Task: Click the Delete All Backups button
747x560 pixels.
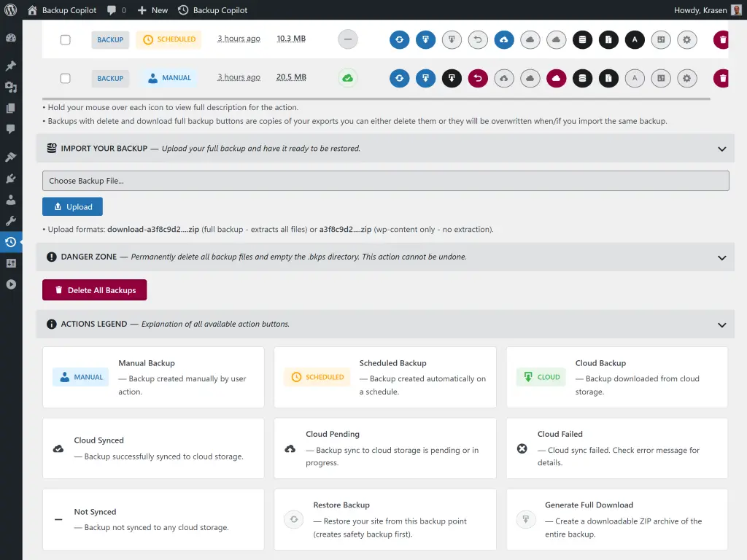Action: [94, 289]
